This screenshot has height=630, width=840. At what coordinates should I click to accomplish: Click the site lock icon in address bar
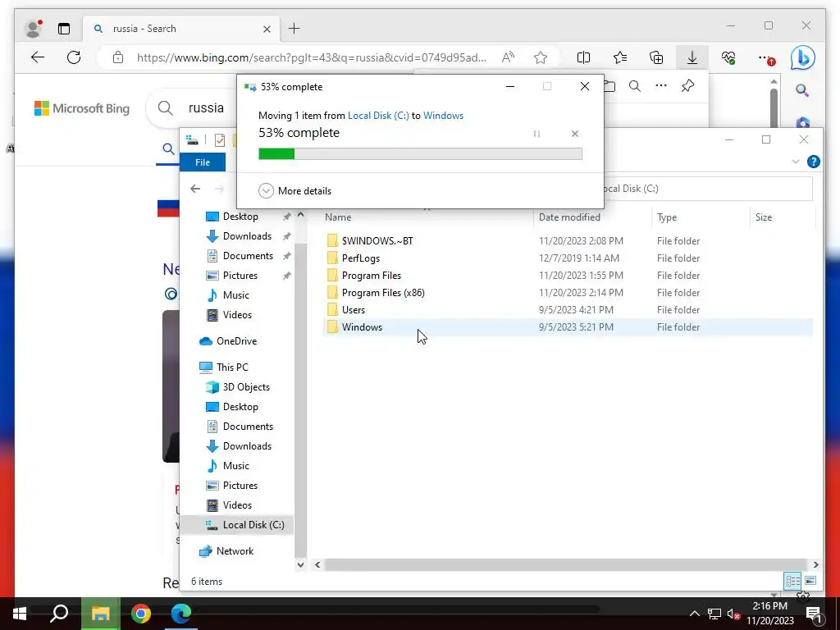coord(118,57)
